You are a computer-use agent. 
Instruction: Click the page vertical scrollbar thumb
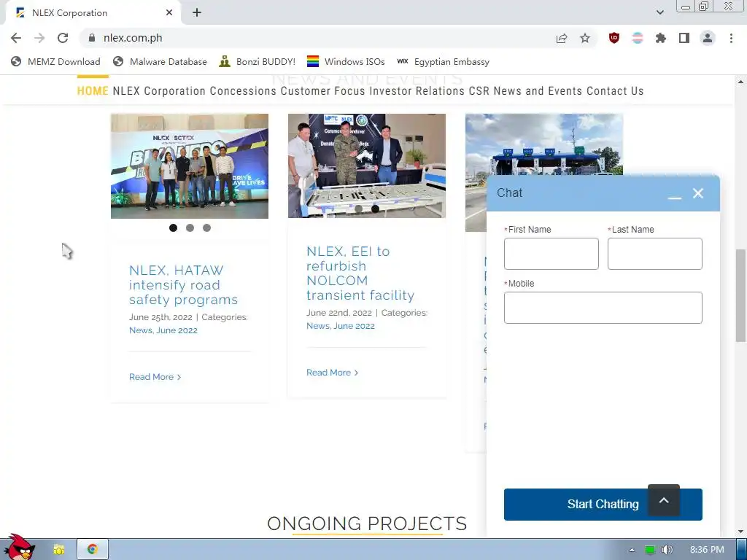[x=740, y=295]
